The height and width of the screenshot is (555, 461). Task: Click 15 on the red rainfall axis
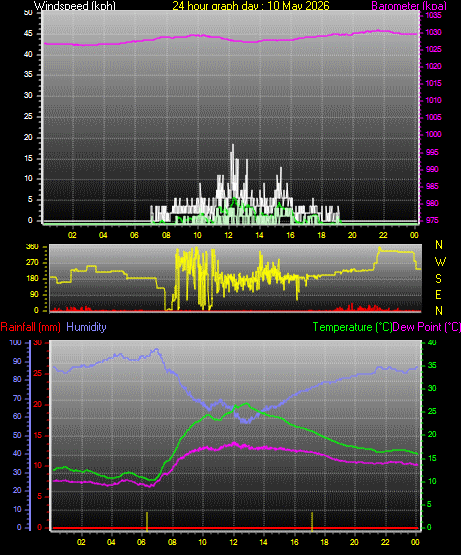[37, 435]
